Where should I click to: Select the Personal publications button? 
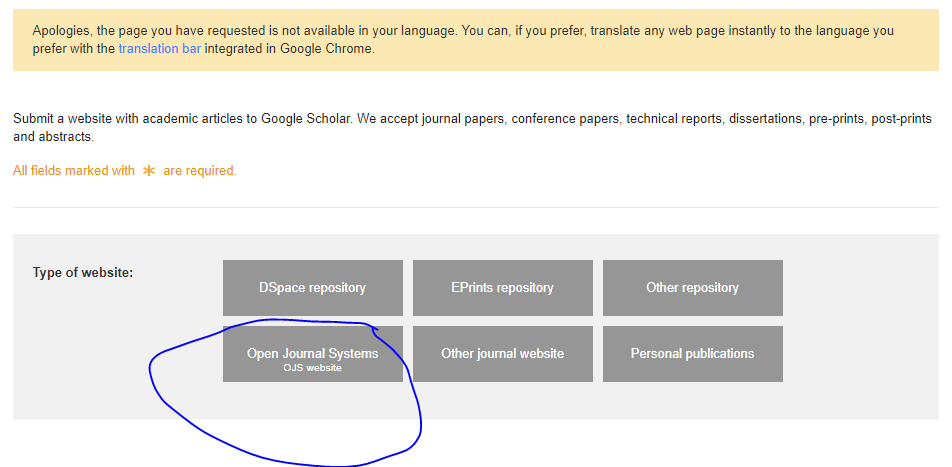coord(692,353)
